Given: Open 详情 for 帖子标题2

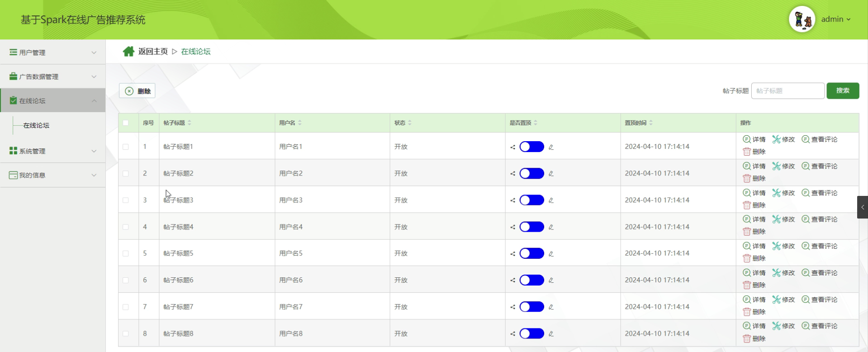Looking at the screenshot, I should [754, 166].
